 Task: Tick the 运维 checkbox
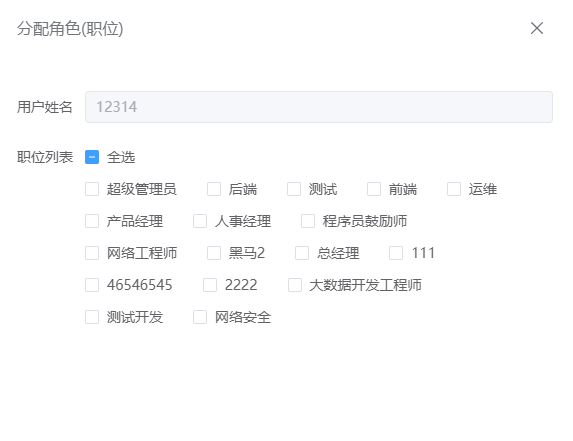click(454, 189)
